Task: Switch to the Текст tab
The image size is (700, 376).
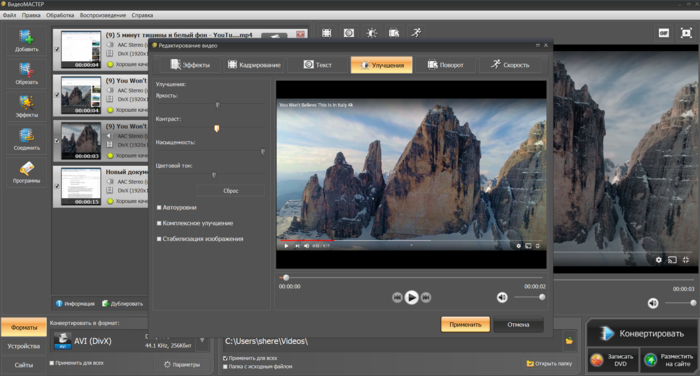Action: tap(318, 65)
